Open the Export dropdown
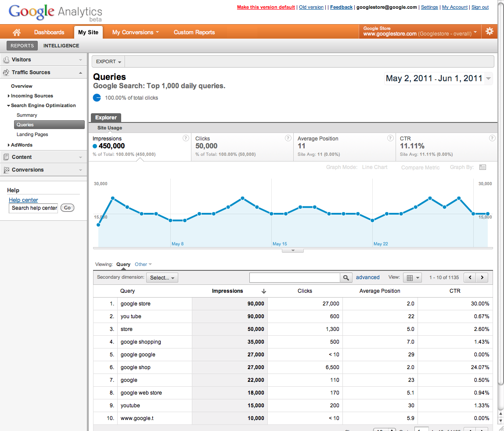Screen dimensions: 504x431 click(x=108, y=61)
